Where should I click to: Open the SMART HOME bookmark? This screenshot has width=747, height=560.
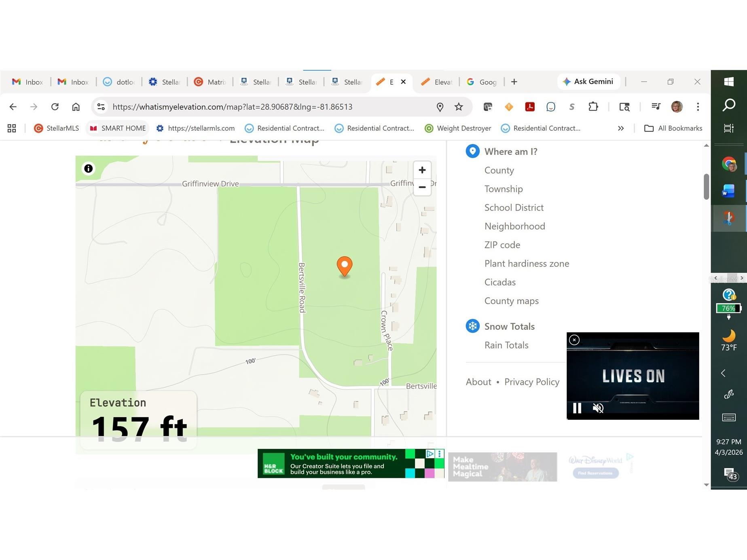tap(118, 128)
